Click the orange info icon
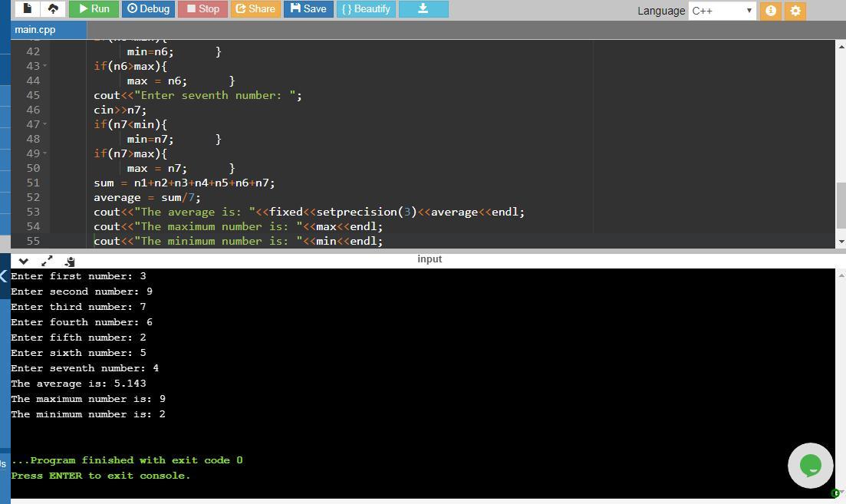The width and height of the screenshot is (846, 504). [771, 11]
